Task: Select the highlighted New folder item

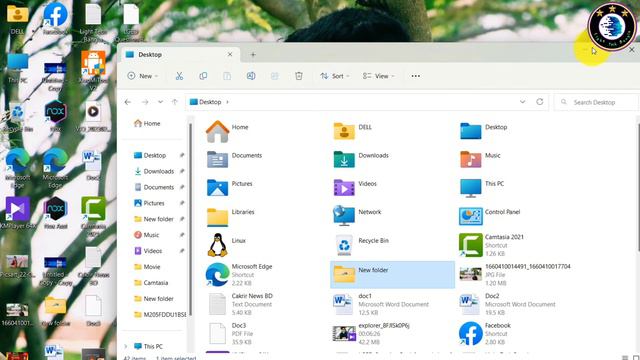Action: point(392,274)
